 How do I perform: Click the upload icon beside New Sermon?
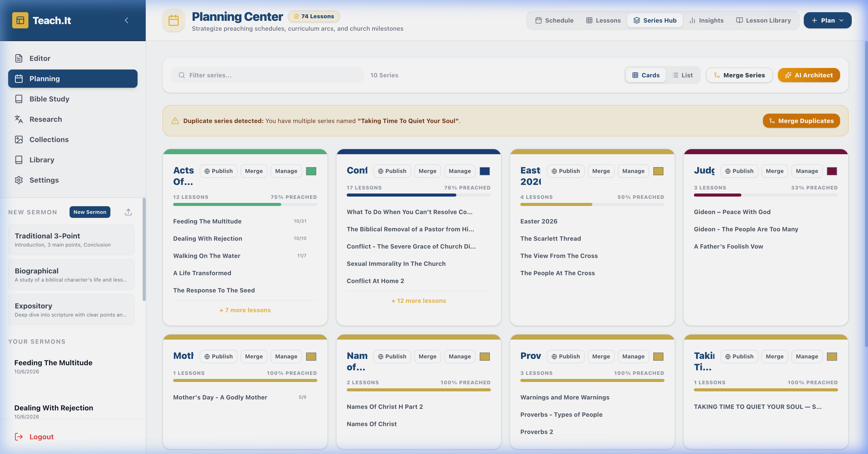pos(128,212)
